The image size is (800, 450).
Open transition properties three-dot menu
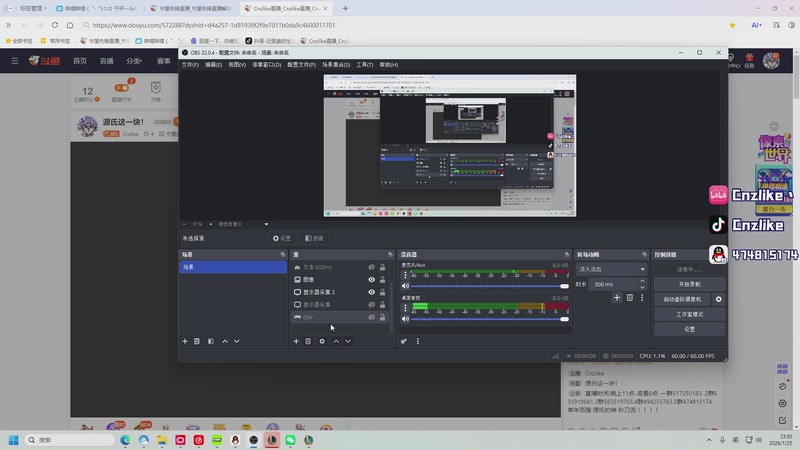pyautogui.click(x=642, y=297)
